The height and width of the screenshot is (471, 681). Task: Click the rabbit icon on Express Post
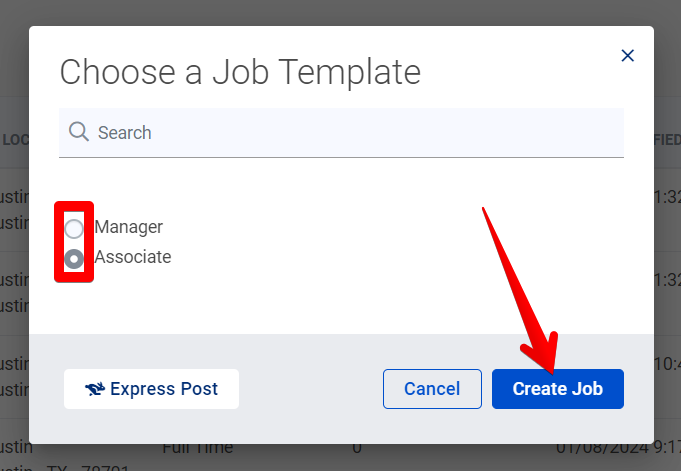pos(95,389)
